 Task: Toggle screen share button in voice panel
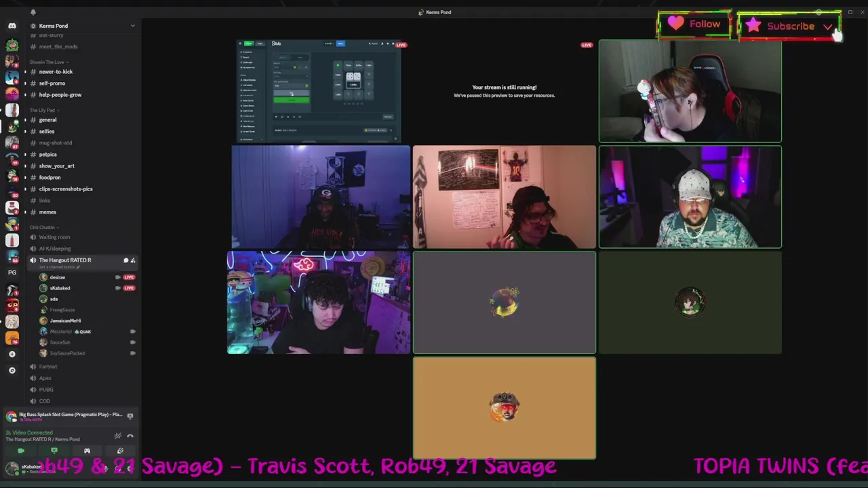[x=54, y=451]
